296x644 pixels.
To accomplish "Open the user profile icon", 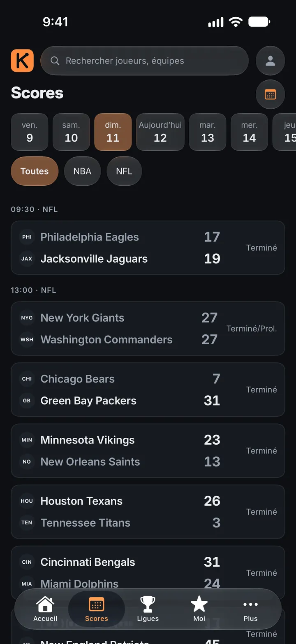I will (x=270, y=61).
